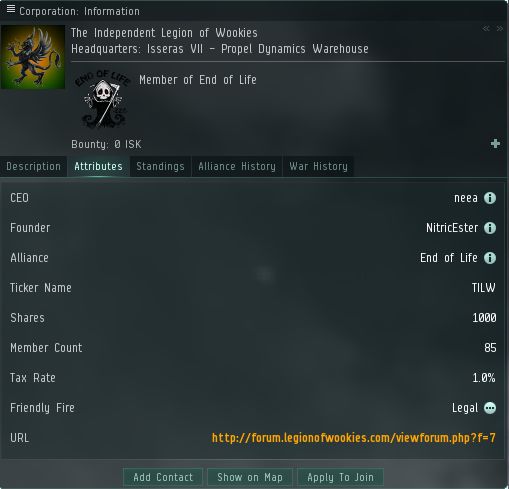This screenshot has width=509, height=489.
Task: Go back with the double left arrow
Action: pos(486,29)
